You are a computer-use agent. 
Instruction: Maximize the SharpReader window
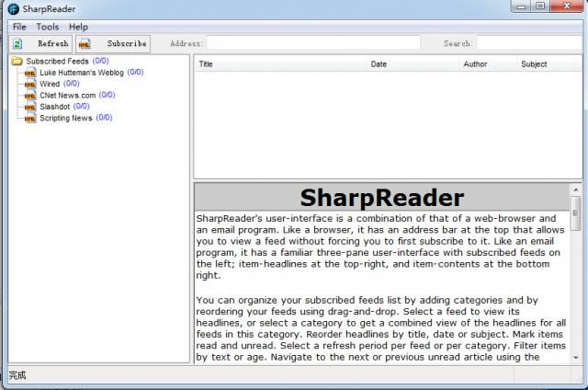pyautogui.click(x=540, y=6)
